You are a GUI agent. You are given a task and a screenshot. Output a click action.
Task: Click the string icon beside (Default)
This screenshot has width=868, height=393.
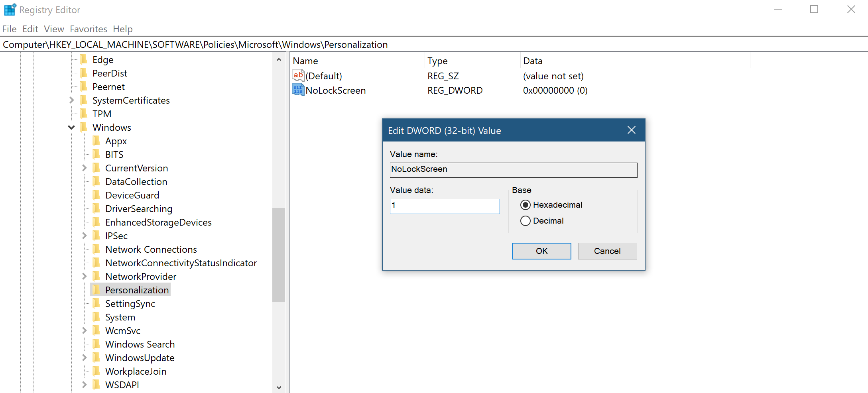coord(298,76)
